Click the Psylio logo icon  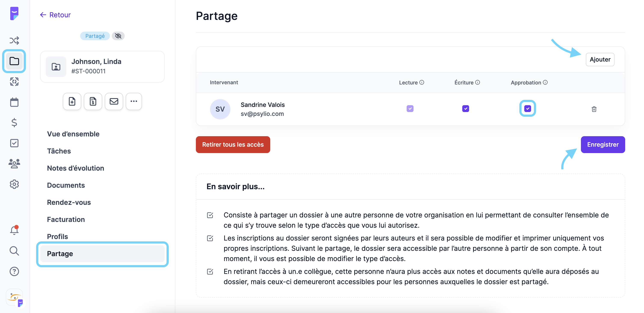(14, 13)
